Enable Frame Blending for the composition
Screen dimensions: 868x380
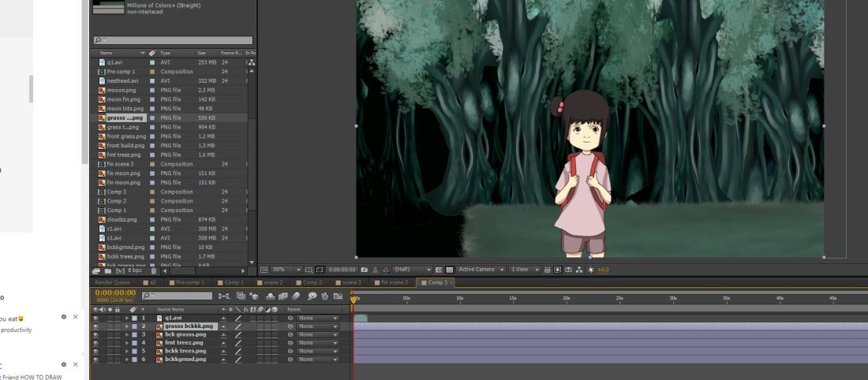[x=283, y=296]
